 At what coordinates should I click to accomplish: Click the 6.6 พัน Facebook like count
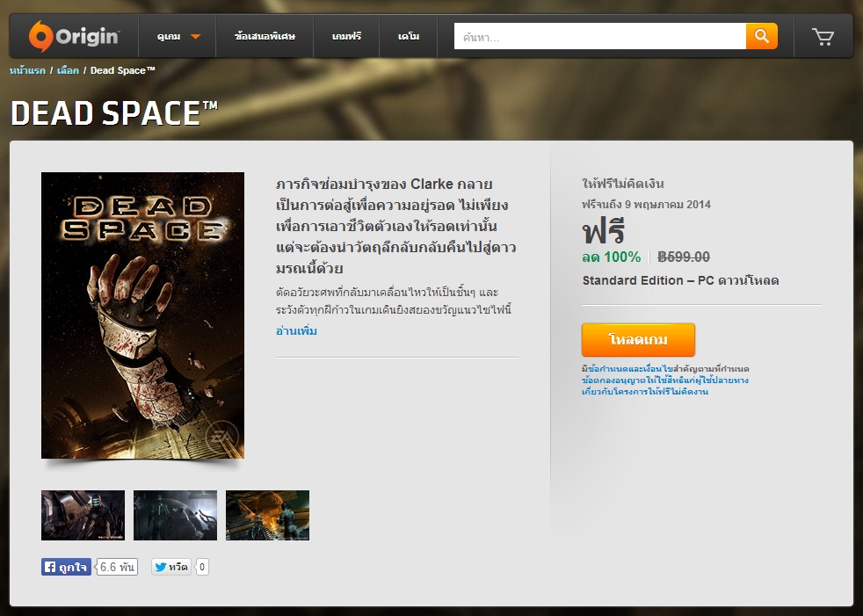[117, 567]
